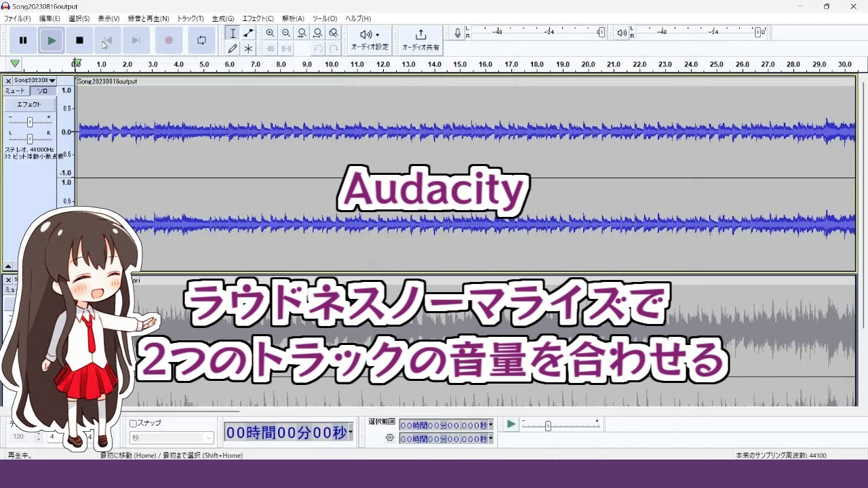Click the オーディオ共有 share audio button
This screenshot has width=868, height=488.
click(x=420, y=40)
